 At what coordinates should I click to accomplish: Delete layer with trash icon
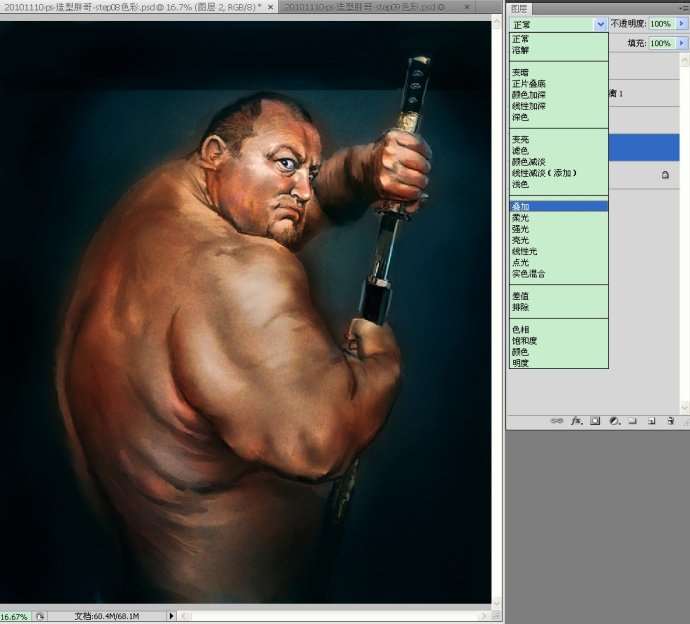[671, 421]
